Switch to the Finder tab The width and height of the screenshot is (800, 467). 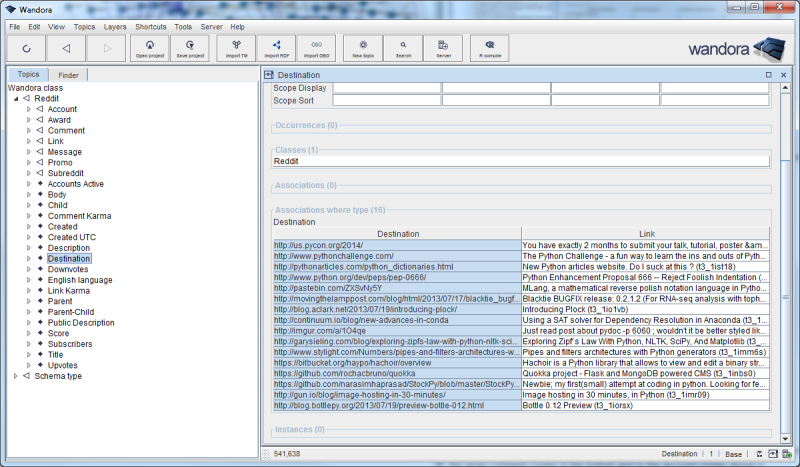point(68,75)
